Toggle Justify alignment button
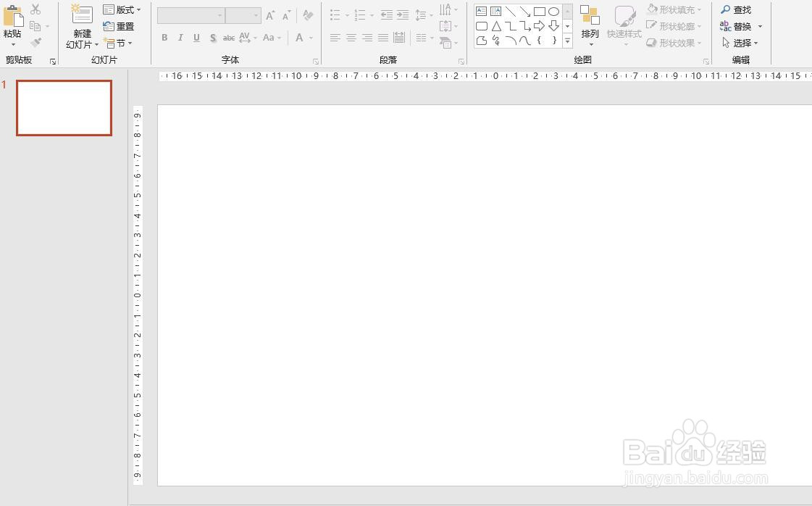 pos(383,37)
